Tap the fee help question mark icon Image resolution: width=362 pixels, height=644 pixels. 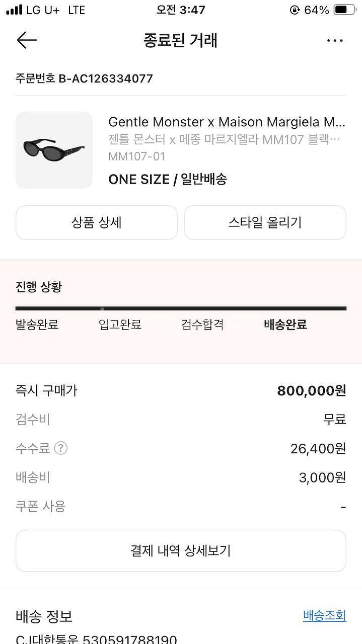[61, 448]
